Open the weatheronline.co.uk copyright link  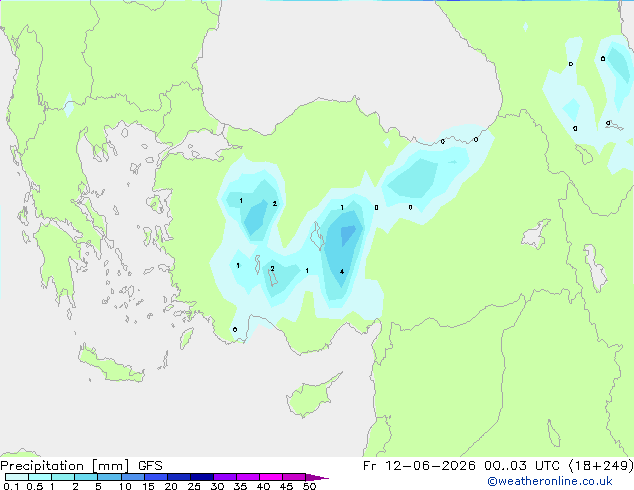tap(550, 481)
